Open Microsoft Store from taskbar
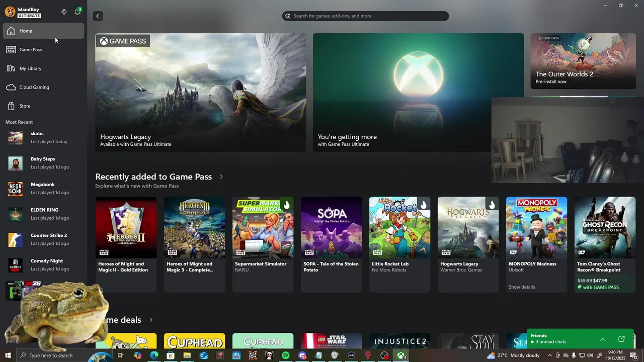Screen dimensions: 644x362 tap(171, 355)
